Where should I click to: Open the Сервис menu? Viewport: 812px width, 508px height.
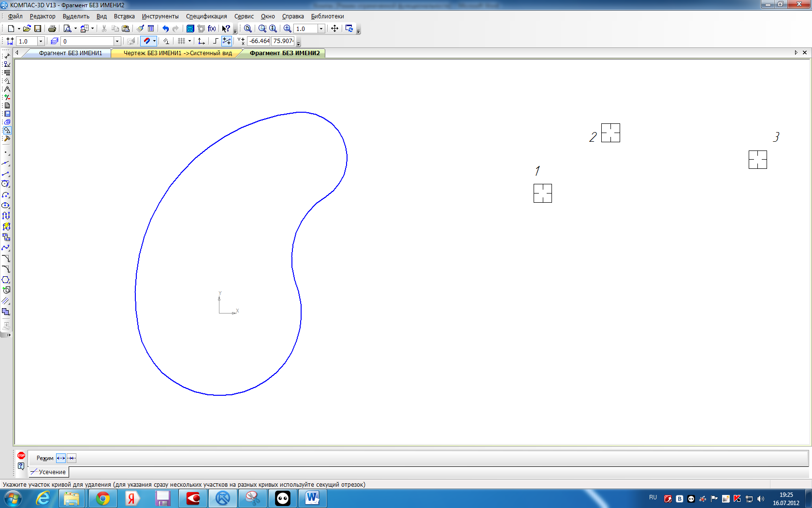point(244,16)
